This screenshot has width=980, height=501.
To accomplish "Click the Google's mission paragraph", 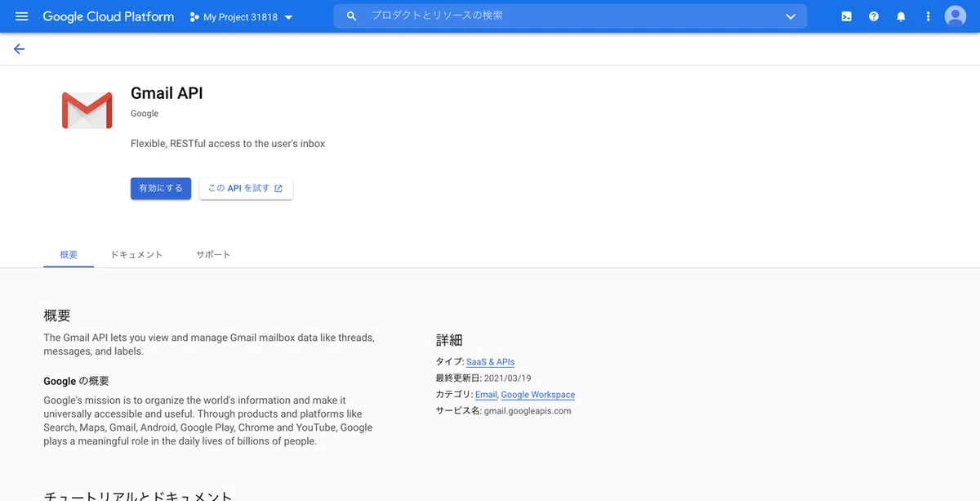I will [208, 421].
